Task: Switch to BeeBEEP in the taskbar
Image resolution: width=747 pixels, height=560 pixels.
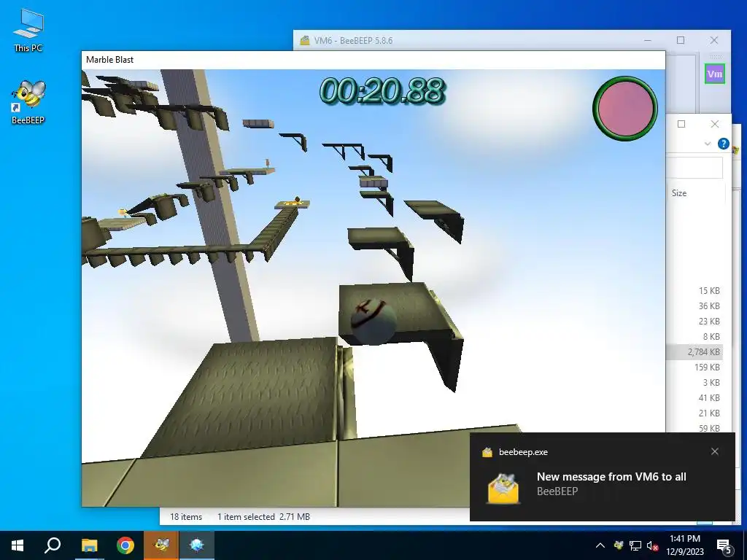Action: [x=161, y=545]
